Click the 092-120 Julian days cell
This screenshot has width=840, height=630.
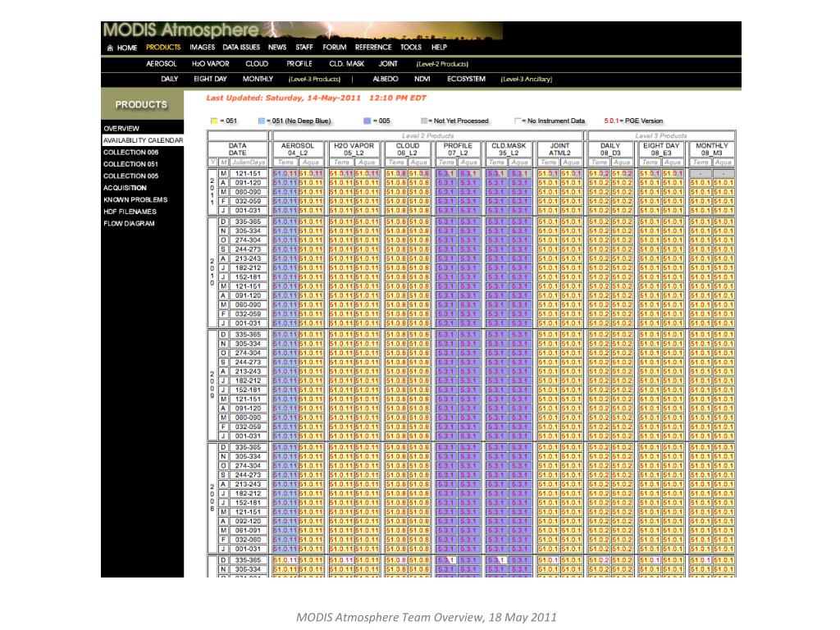248,521
